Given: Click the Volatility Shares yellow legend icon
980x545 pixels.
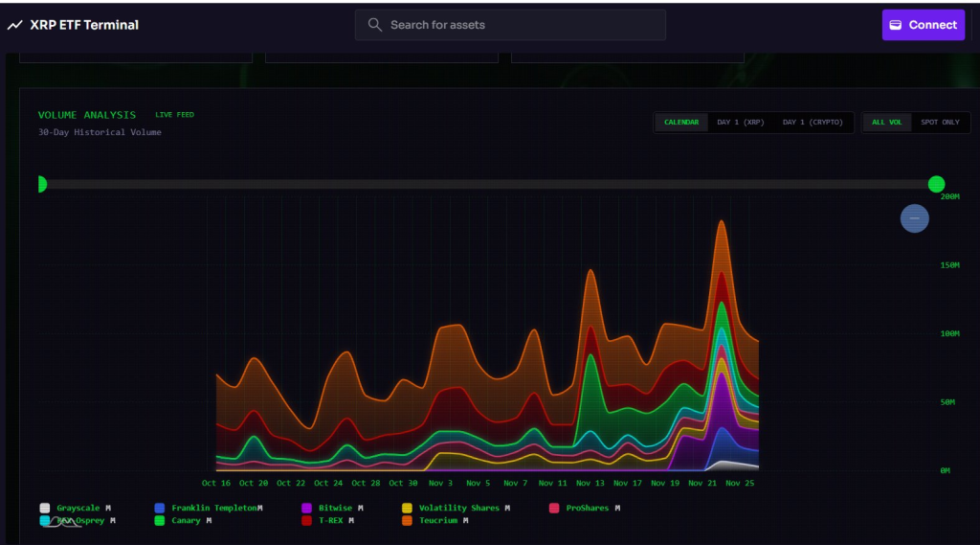Looking at the screenshot, I should pyautogui.click(x=407, y=508).
